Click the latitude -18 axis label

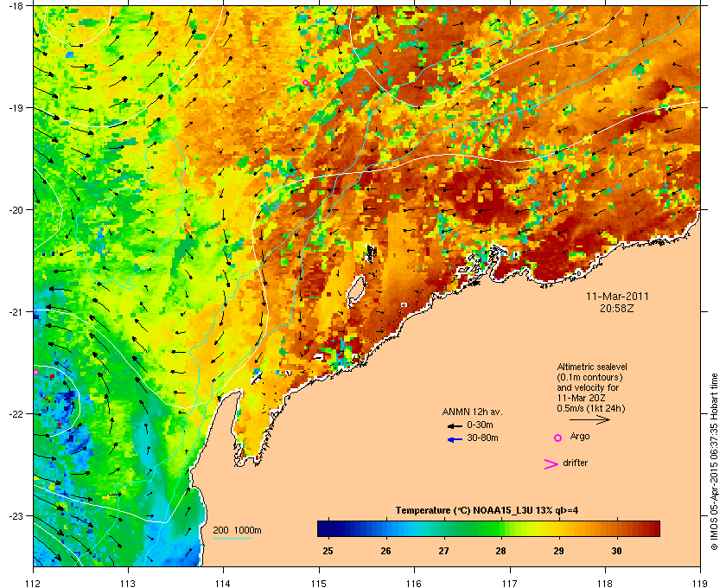[16, 5]
